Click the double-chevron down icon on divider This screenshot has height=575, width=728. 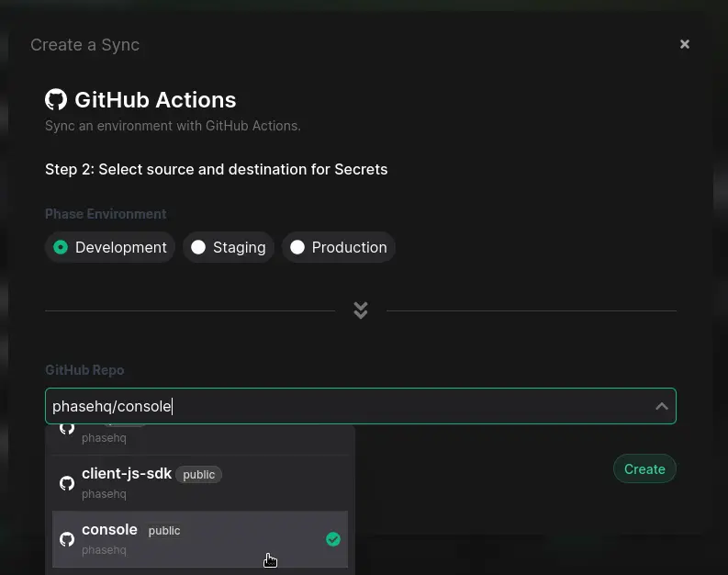pyautogui.click(x=361, y=310)
